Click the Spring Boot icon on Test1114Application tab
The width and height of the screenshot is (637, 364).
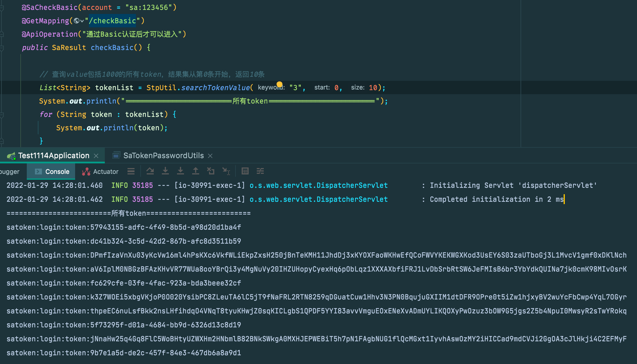[11, 155]
